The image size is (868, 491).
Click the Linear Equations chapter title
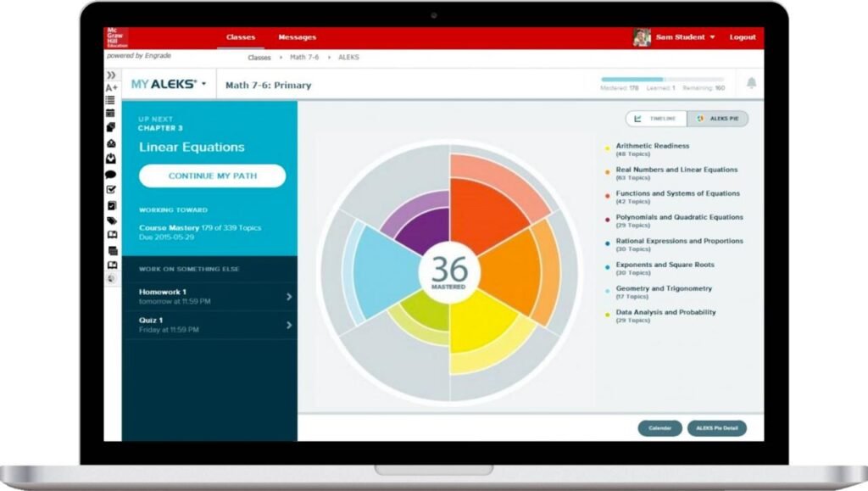click(x=192, y=148)
